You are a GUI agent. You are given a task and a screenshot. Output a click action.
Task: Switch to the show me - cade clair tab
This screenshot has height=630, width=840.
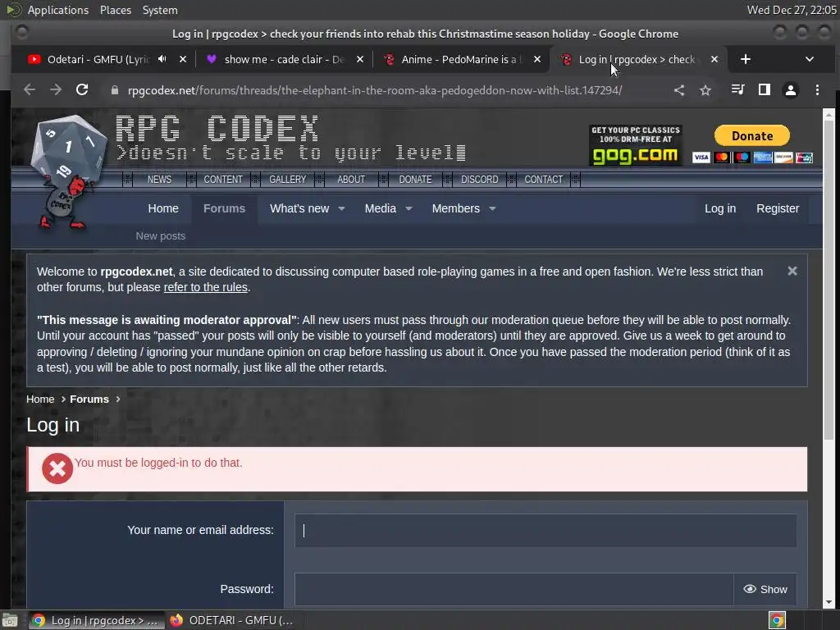[284, 59]
